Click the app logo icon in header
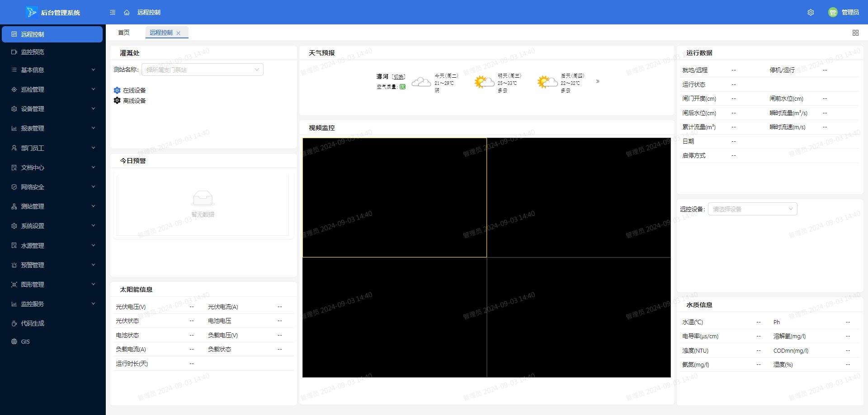The width and height of the screenshot is (868, 415). tap(31, 12)
